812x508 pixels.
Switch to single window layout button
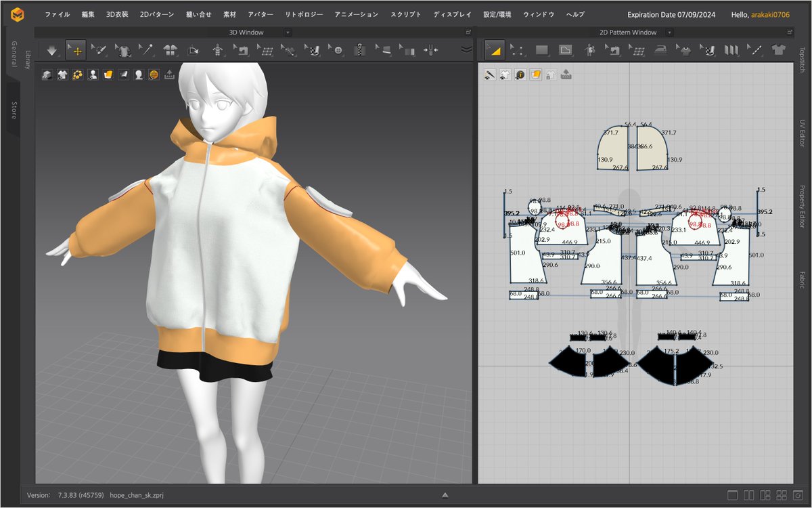tap(732, 495)
